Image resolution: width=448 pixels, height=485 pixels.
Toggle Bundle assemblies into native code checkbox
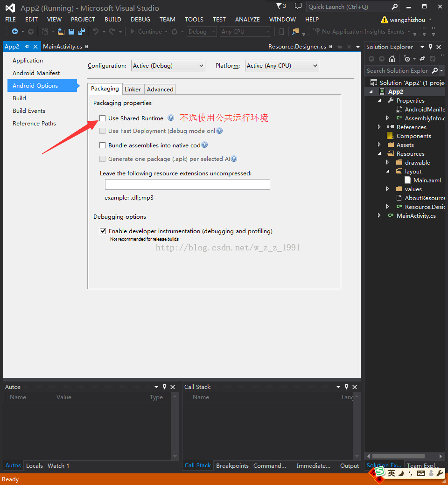point(103,145)
